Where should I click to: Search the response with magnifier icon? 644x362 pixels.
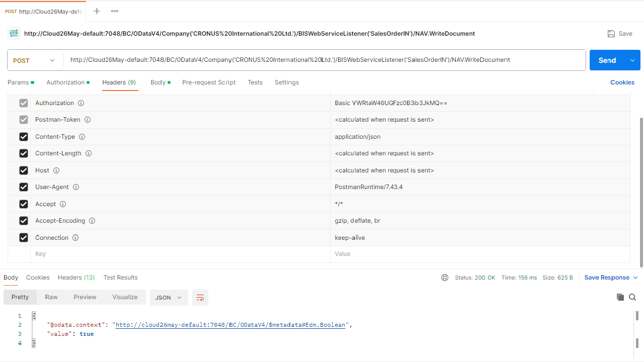632,297
